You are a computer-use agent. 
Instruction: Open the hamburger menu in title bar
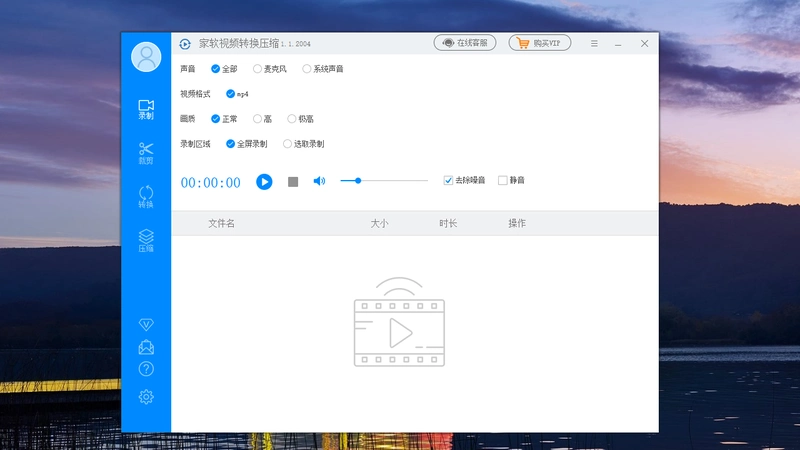pyautogui.click(x=594, y=43)
